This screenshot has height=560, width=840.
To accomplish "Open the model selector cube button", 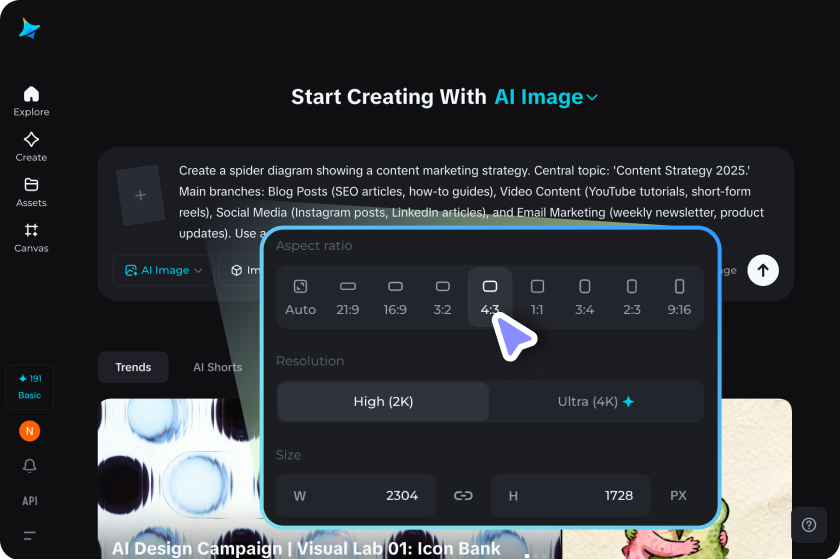I will pos(240,270).
